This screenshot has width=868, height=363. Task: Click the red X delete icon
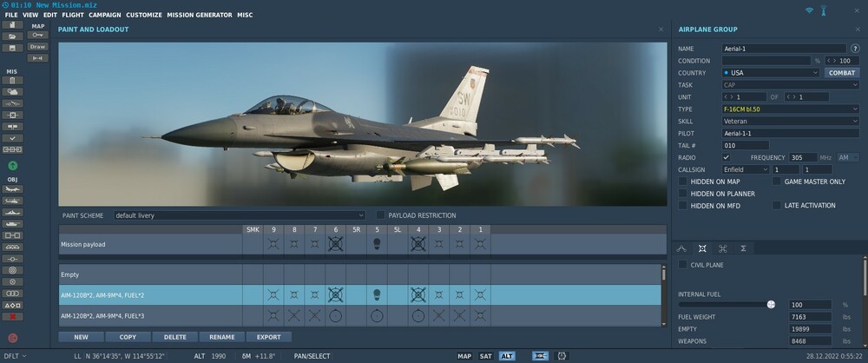click(13, 316)
